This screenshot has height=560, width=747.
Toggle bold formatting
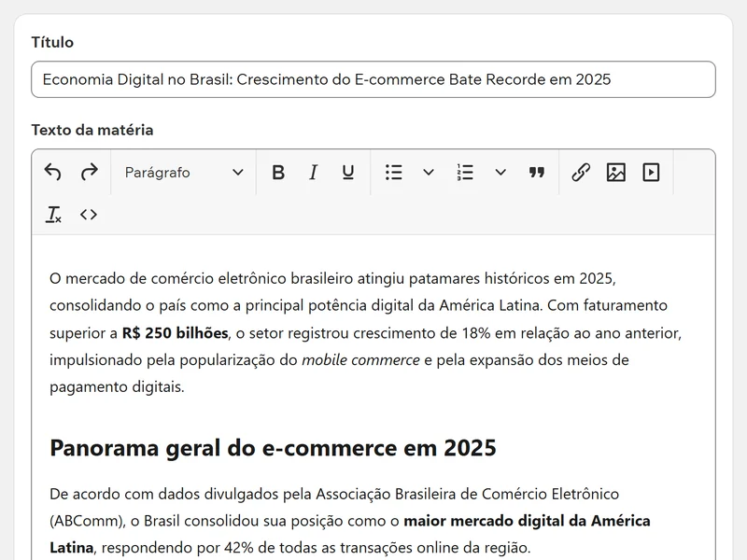pyautogui.click(x=278, y=172)
